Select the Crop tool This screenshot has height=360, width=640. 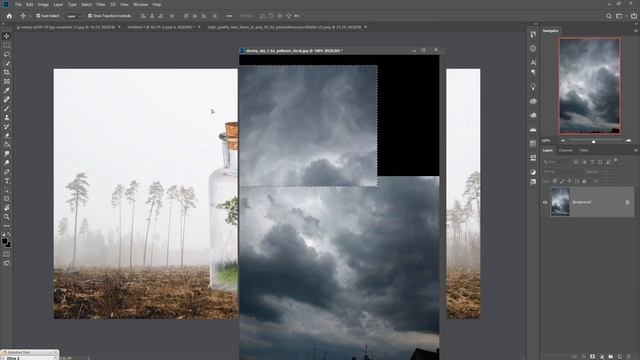7,72
